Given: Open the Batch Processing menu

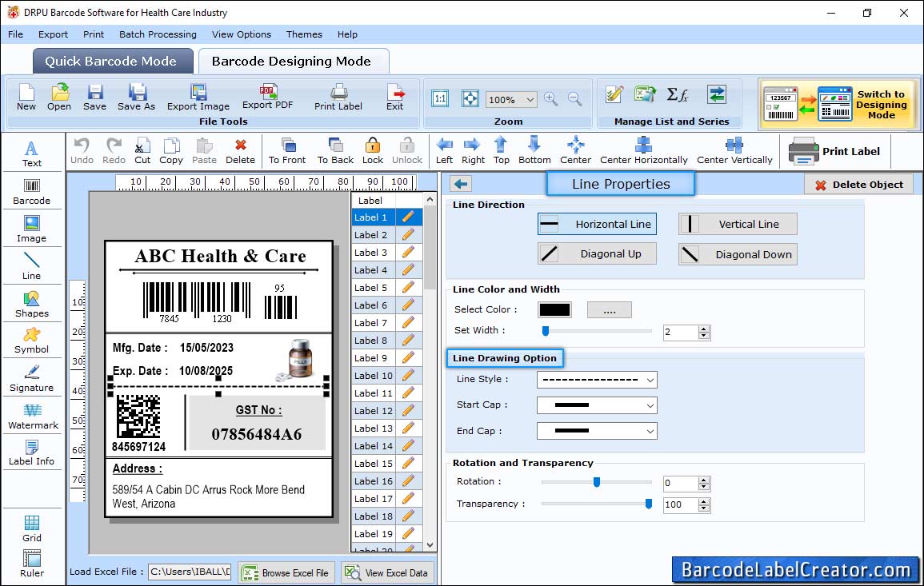Looking at the screenshot, I should [x=158, y=34].
